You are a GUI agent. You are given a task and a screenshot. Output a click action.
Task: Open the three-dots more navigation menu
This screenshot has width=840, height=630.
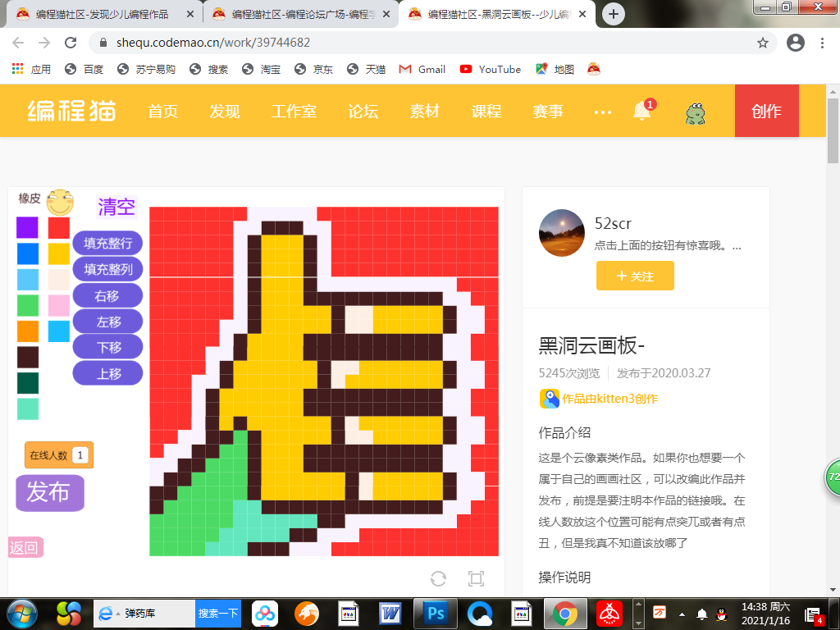pos(603,112)
